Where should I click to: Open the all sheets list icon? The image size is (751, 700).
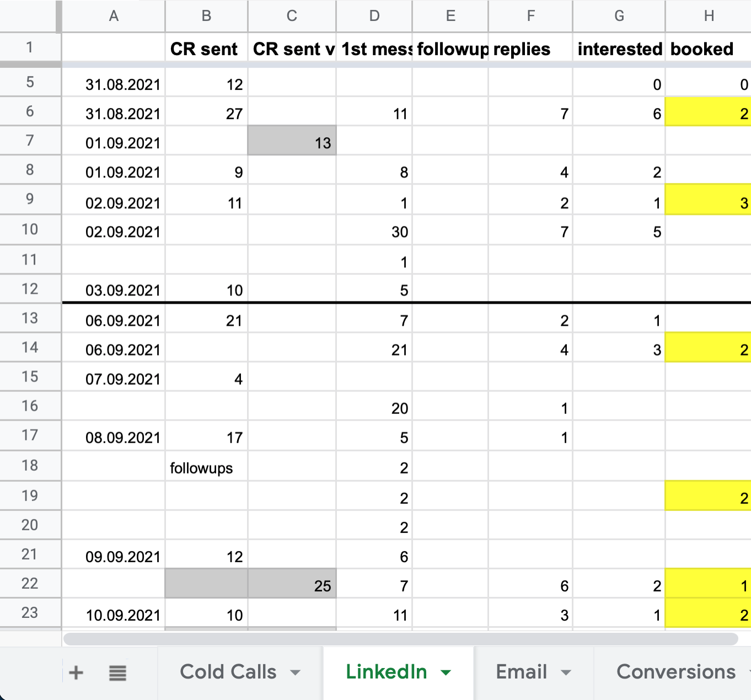pos(117,672)
